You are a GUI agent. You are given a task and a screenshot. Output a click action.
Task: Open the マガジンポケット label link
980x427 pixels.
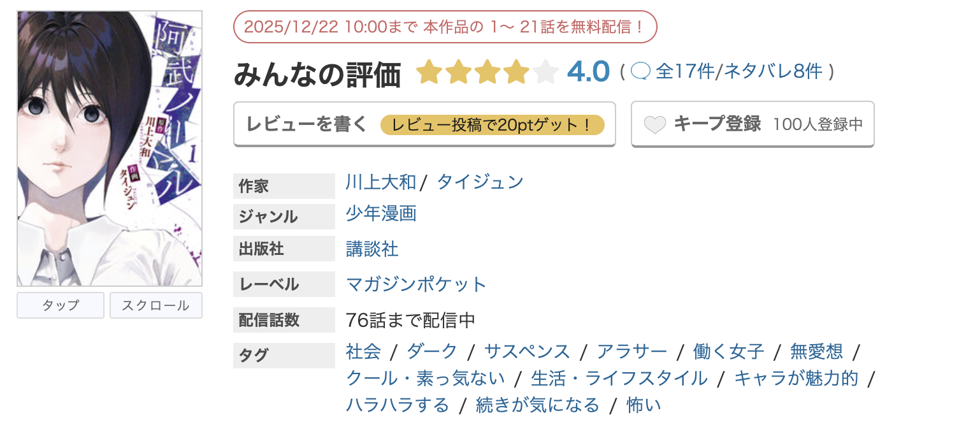tap(415, 284)
